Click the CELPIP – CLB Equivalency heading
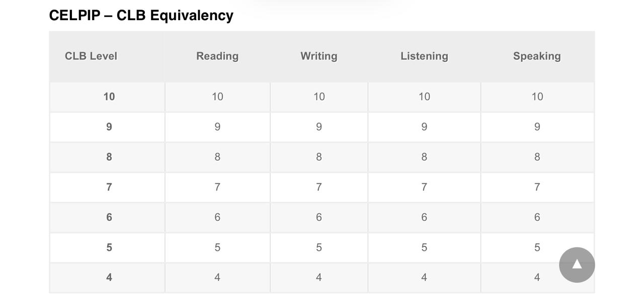This screenshot has height=297, width=644. point(141,15)
